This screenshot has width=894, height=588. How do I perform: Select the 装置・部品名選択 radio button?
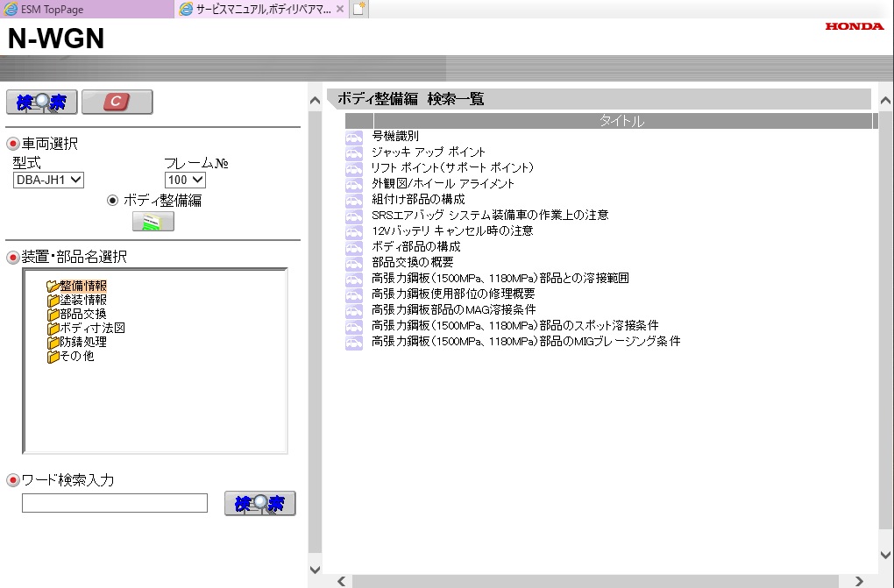point(12,258)
